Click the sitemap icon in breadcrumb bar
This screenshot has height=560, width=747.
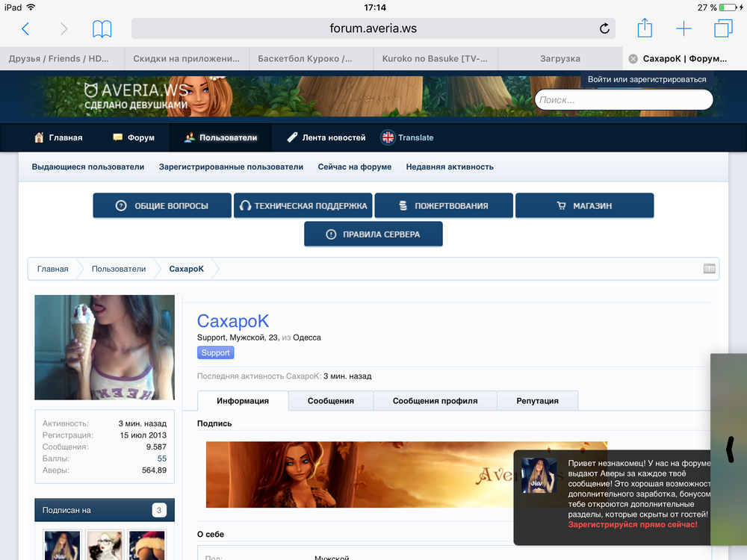tap(709, 269)
